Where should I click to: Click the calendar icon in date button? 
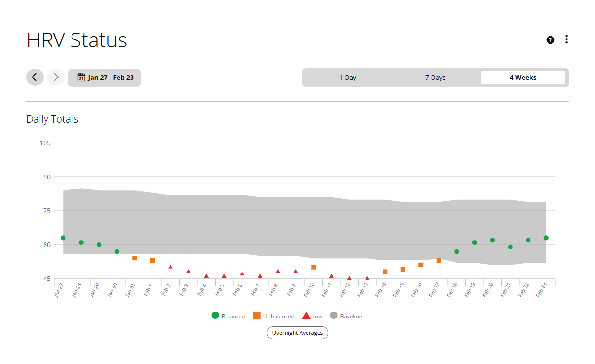(x=81, y=78)
